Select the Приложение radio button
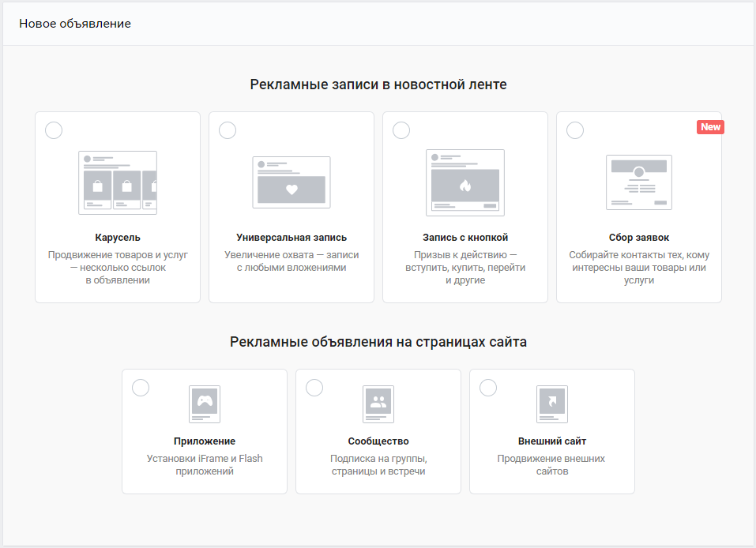 (141, 388)
